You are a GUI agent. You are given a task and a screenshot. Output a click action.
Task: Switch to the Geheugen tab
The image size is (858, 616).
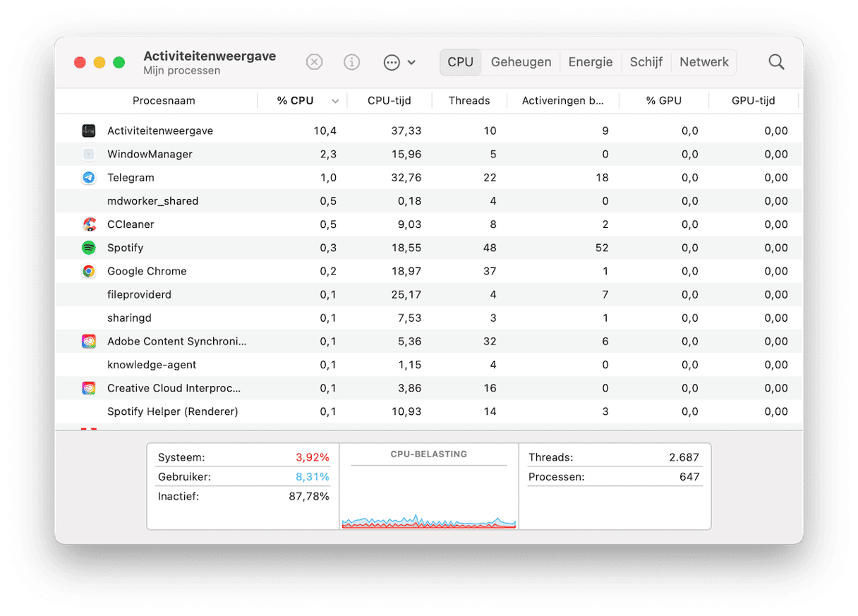pyautogui.click(x=521, y=62)
